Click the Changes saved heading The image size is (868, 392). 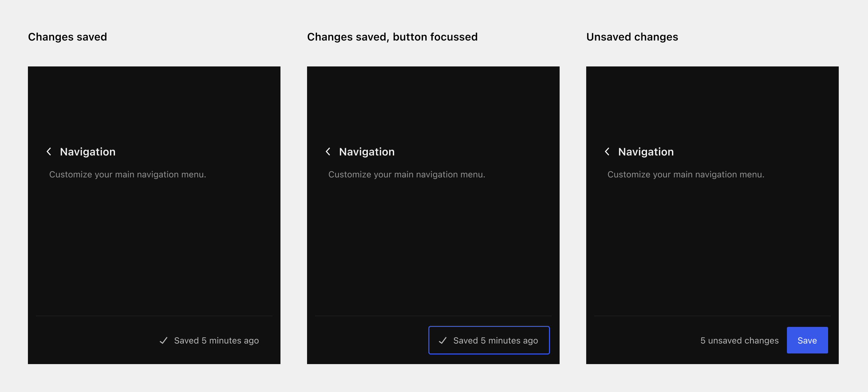67,37
